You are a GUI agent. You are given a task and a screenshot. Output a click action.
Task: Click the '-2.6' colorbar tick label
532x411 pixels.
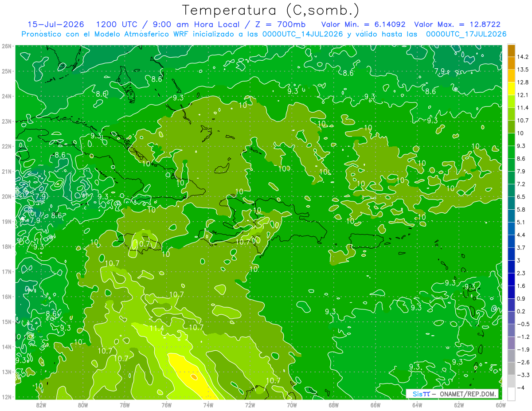tap(523, 362)
